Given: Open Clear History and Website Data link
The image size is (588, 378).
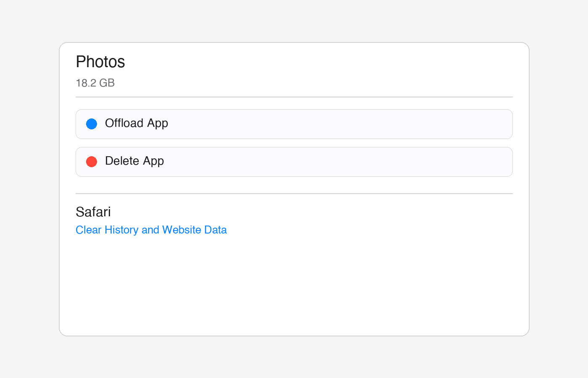Looking at the screenshot, I should [151, 230].
